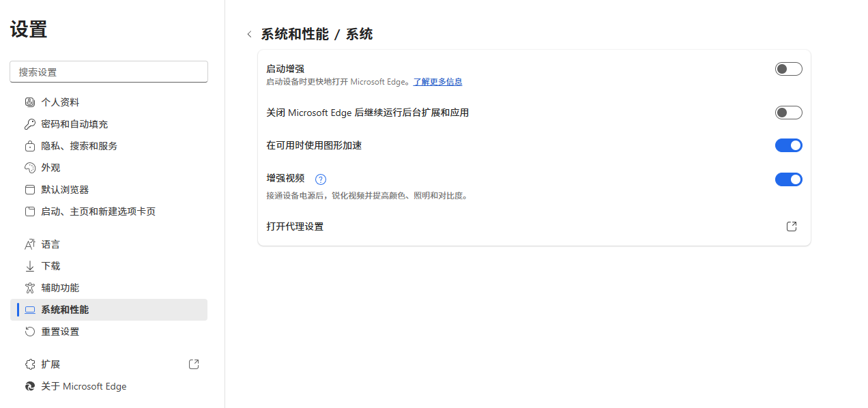Click the Microsoft Edge logo icon
This screenshot has height=408, width=868.
(x=29, y=386)
